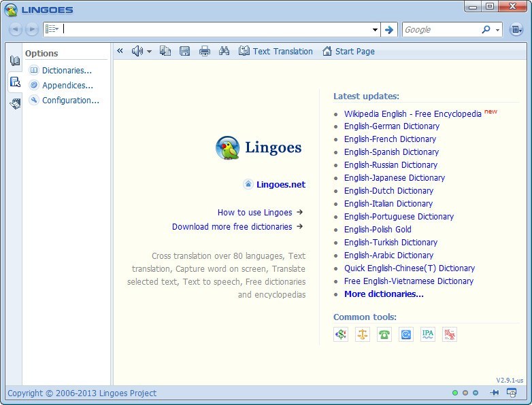This screenshot has width=532, height=405.
Task: Toggle the orange status dot indicator
Action: pyautogui.click(x=465, y=393)
